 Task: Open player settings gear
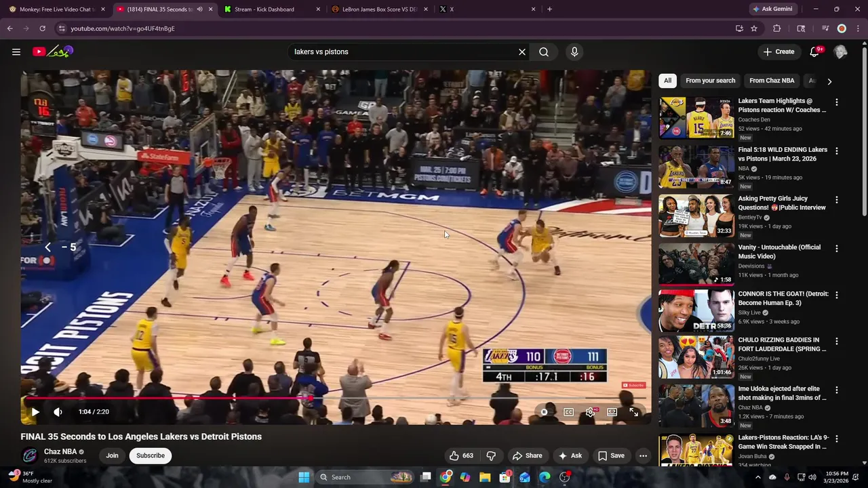(x=591, y=411)
